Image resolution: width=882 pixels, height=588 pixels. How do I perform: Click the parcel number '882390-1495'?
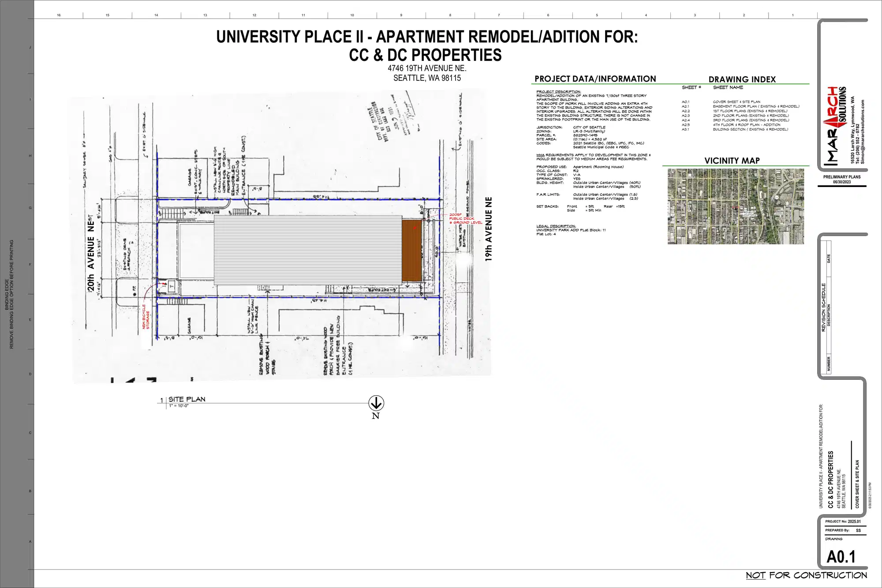[585, 135]
